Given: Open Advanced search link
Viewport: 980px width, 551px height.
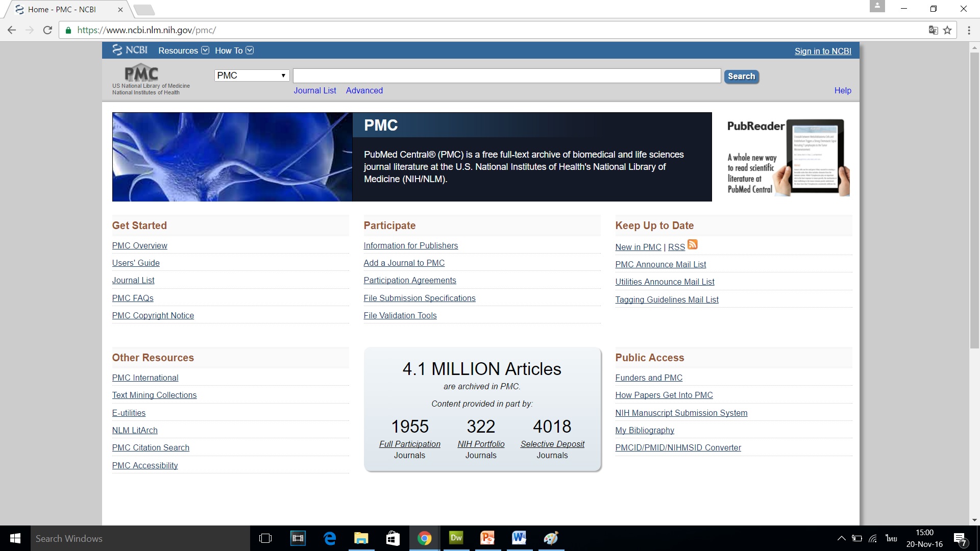Looking at the screenshot, I should coord(364,90).
